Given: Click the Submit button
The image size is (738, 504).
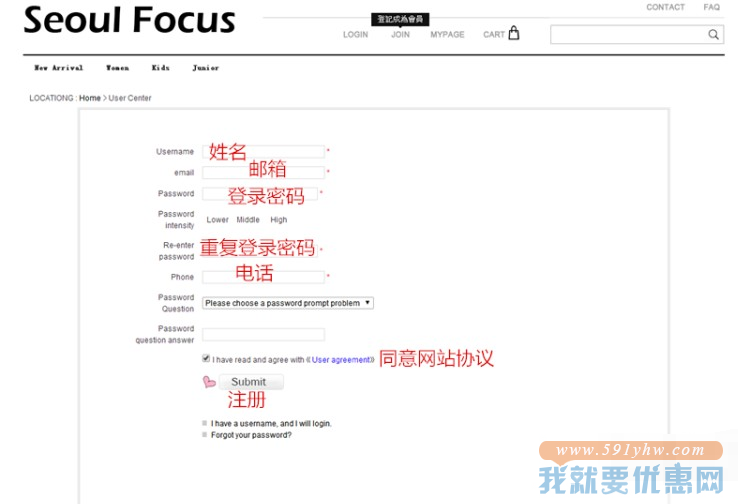Looking at the screenshot, I should click(251, 382).
